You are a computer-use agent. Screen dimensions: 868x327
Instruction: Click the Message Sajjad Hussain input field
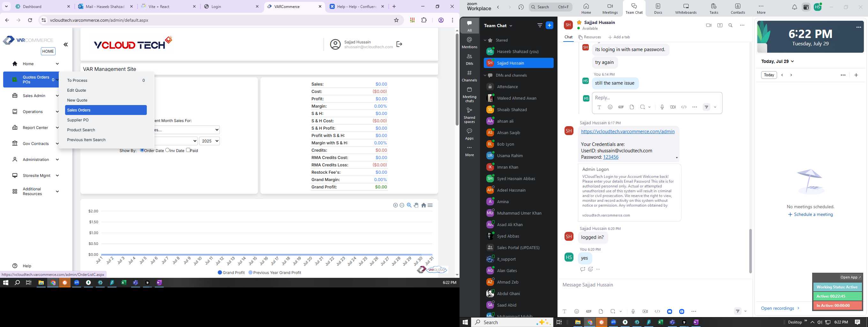click(x=655, y=285)
